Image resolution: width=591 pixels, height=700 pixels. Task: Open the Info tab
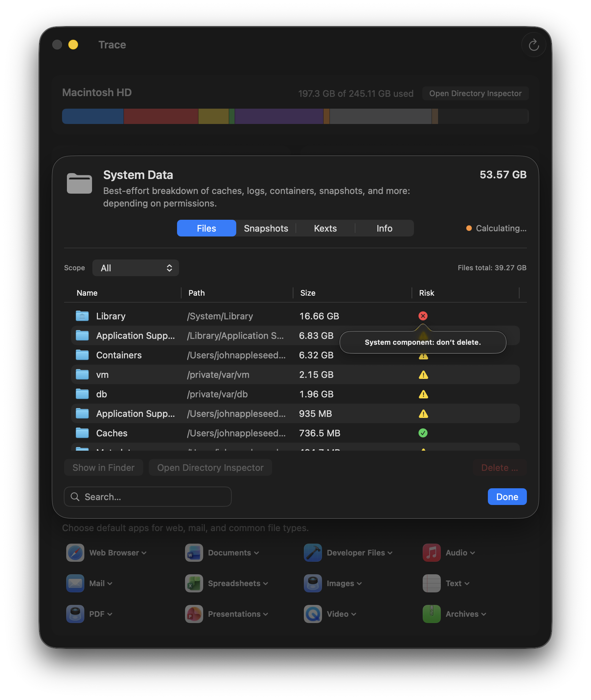point(384,228)
